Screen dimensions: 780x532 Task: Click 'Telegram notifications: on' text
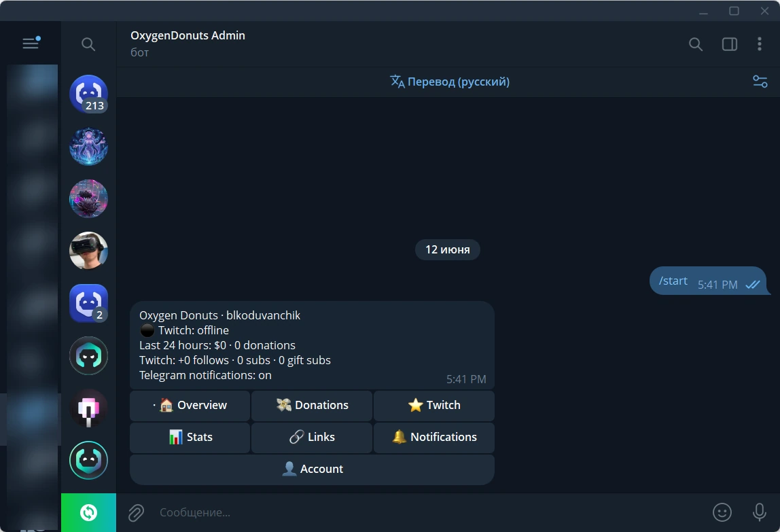tap(205, 375)
